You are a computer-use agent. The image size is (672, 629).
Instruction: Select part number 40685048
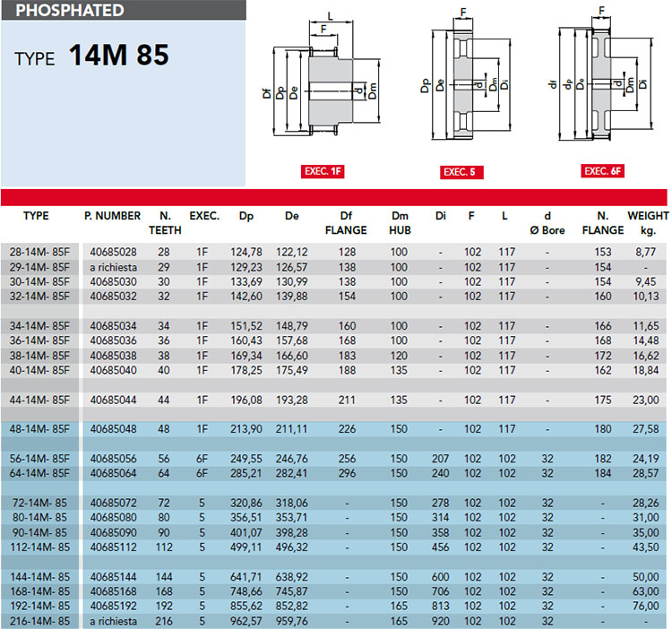(x=113, y=429)
